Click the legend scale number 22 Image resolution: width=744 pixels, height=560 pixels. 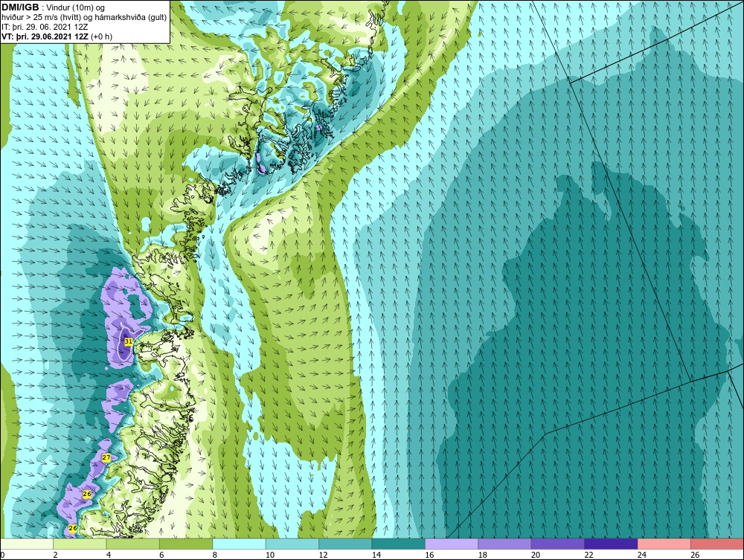(x=589, y=555)
